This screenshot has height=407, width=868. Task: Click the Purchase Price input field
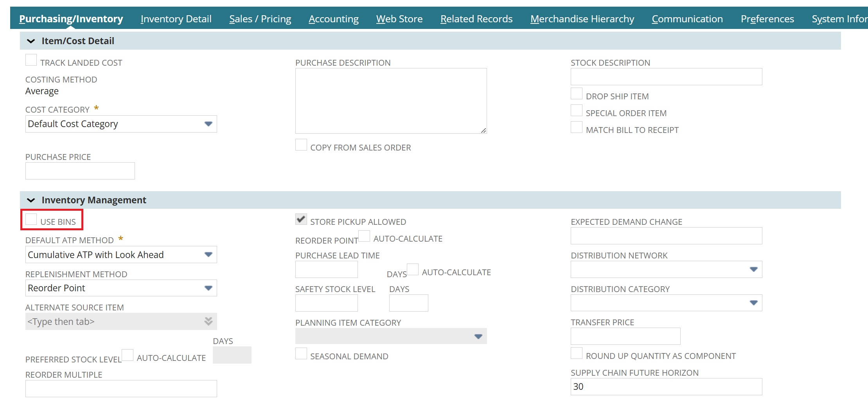(80, 171)
